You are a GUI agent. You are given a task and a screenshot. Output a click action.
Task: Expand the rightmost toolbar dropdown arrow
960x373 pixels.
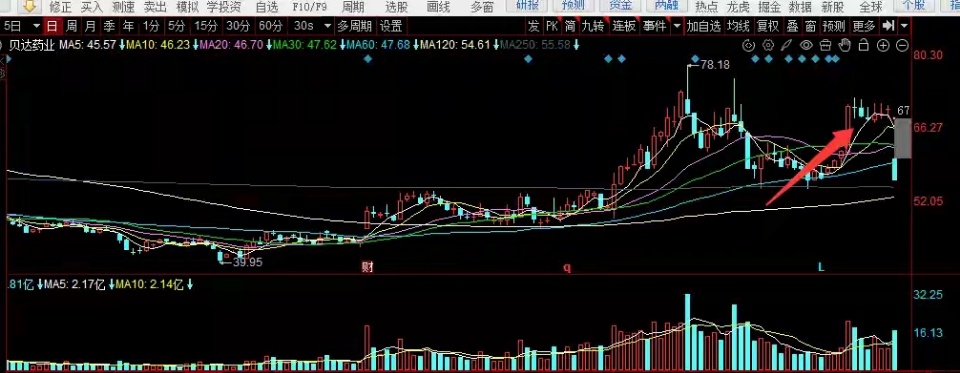(x=904, y=26)
